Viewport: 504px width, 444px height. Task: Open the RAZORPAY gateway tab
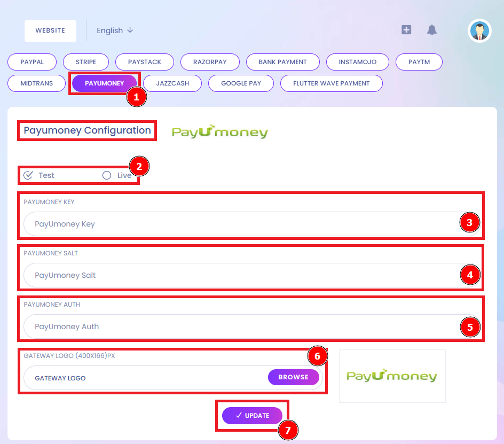[x=210, y=62]
